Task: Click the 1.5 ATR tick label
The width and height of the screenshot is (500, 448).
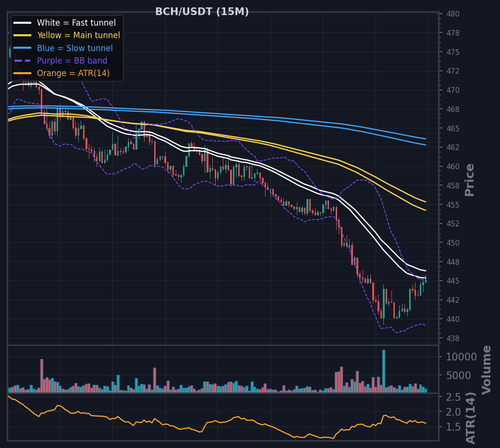Action: tap(453, 427)
